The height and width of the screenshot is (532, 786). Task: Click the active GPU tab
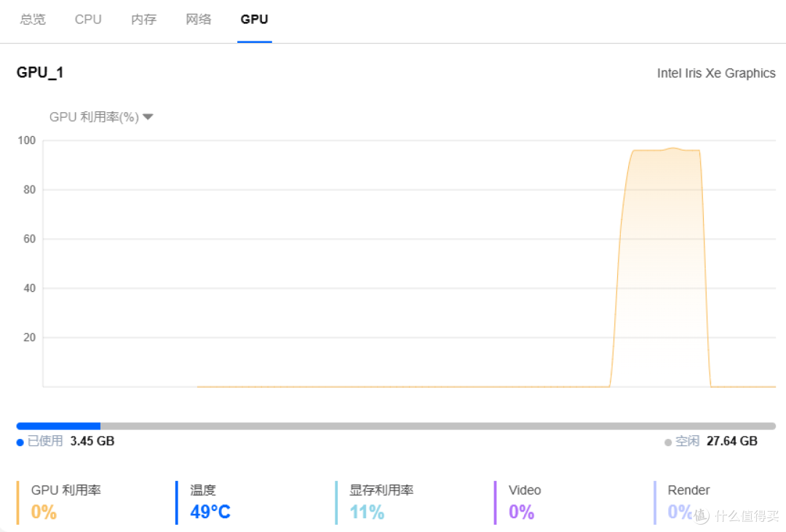click(254, 20)
